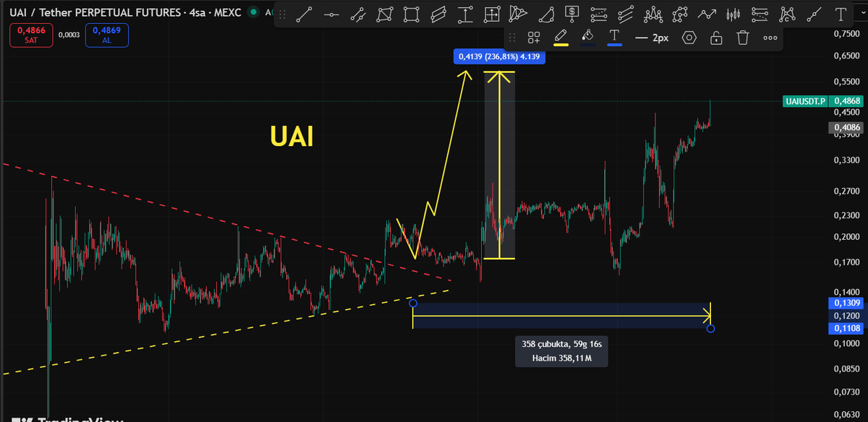Select the Text annotation tool
This screenshot has height=422, width=868.
(841, 14)
